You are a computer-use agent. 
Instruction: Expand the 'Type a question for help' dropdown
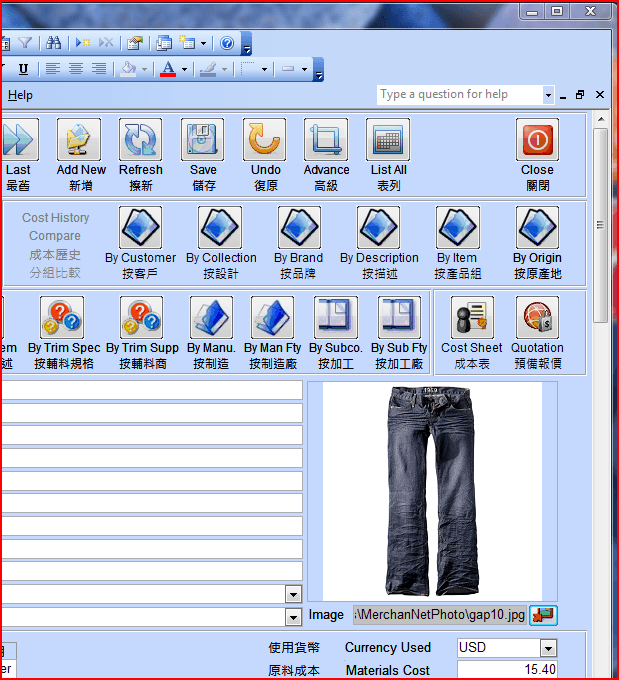coord(548,95)
